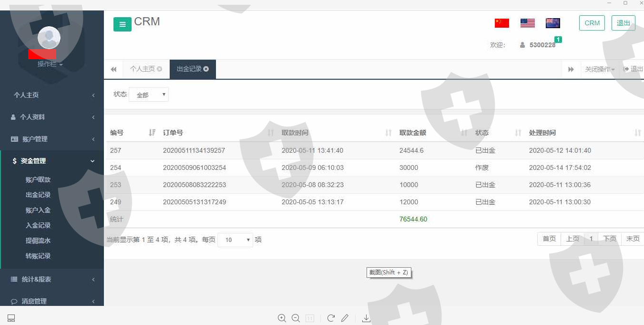
Task: Click the green-outlined 退出 button
Action: [x=624, y=23]
